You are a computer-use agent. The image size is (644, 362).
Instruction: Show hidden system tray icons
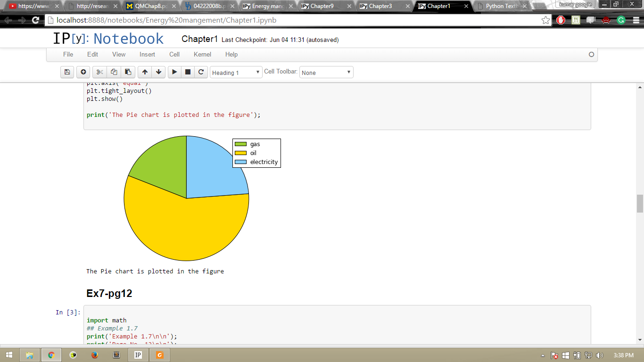[543, 355]
